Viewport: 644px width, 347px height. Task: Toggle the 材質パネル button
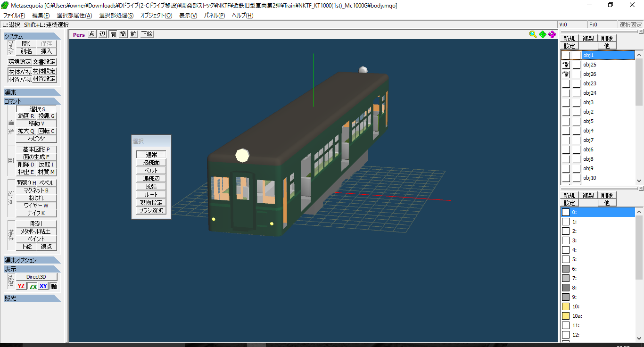[x=20, y=79]
